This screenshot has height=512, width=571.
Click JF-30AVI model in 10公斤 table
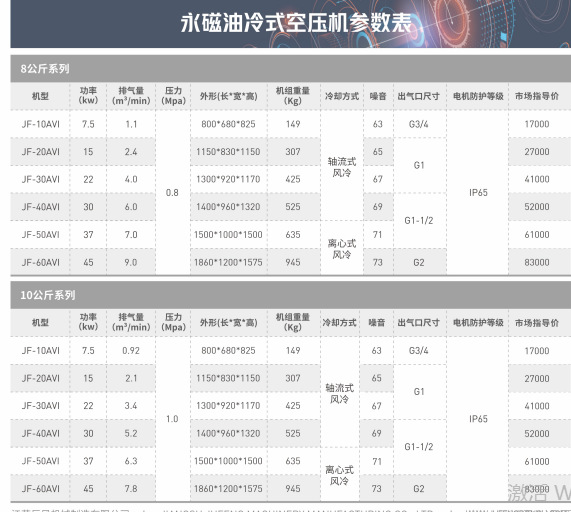(40, 406)
